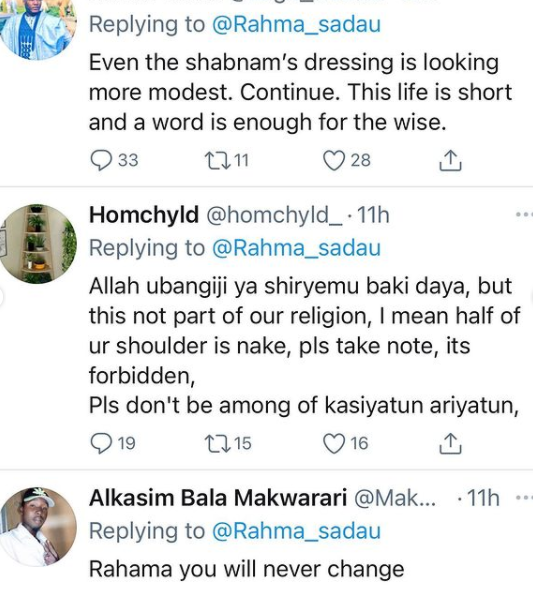The image size is (533, 589).
Task: View Alkasim's profile picture
Action: pos(37,527)
